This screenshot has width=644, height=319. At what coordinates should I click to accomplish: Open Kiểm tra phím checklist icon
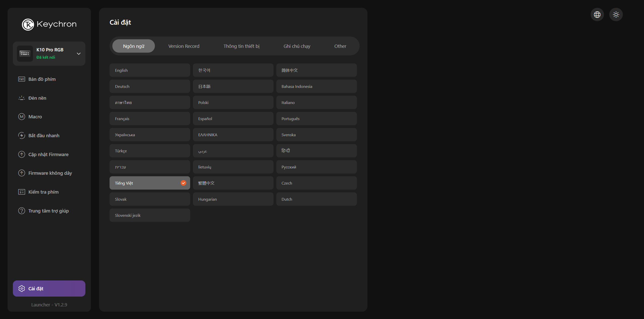[22, 192]
